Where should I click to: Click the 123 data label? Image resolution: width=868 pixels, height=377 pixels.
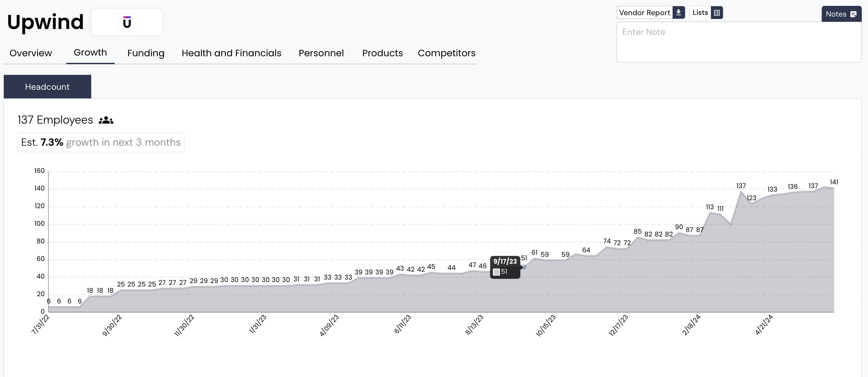751,198
